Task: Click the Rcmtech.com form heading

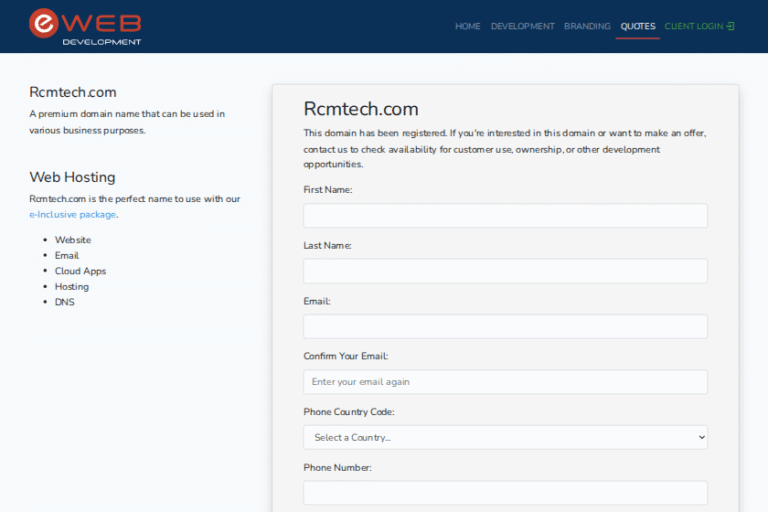Action: 360,109
